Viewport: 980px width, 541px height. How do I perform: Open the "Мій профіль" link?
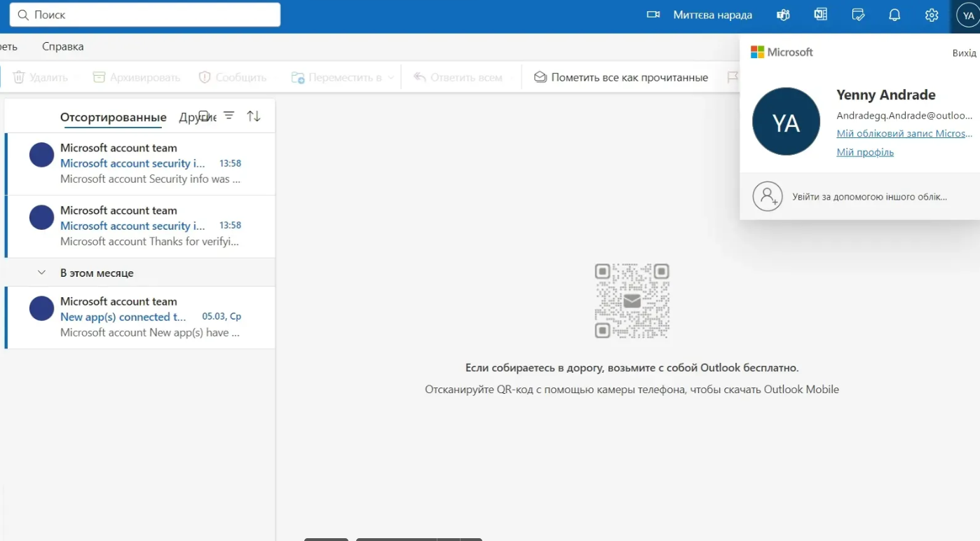[865, 152]
